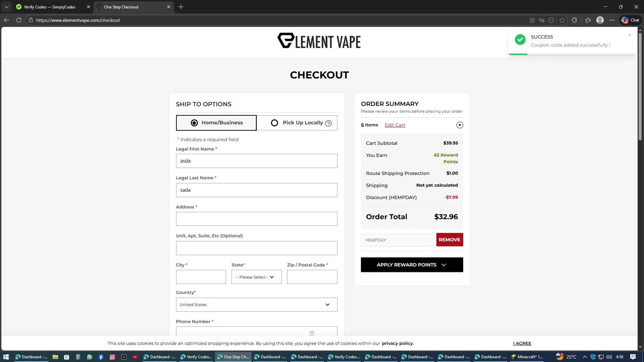Go back with the browser back arrow
The width and height of the screenshot is (644, 362).
click(6, 20)
